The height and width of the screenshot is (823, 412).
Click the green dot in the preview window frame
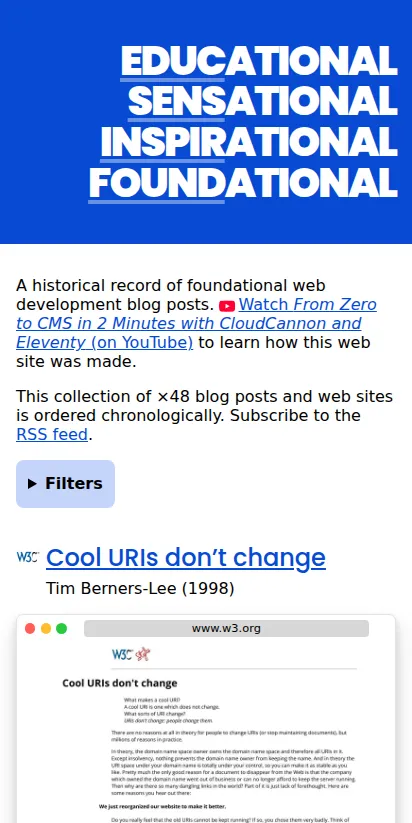pos(61,628)
